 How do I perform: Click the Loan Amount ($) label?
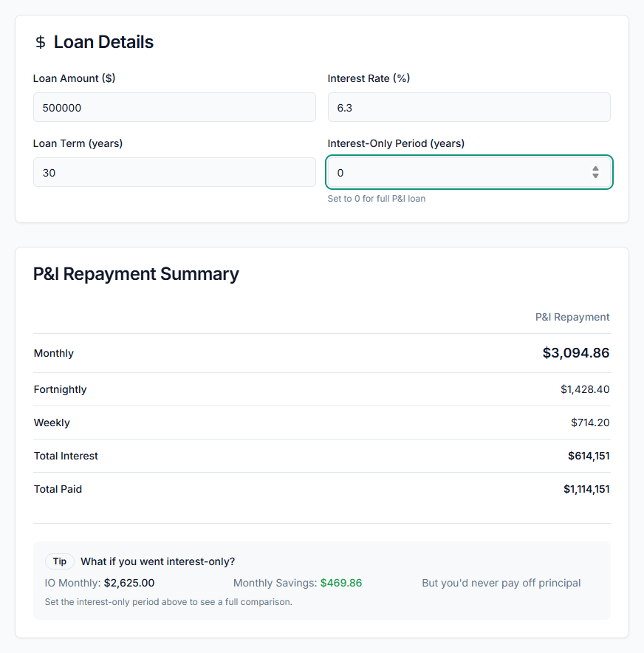coord(74,78)
